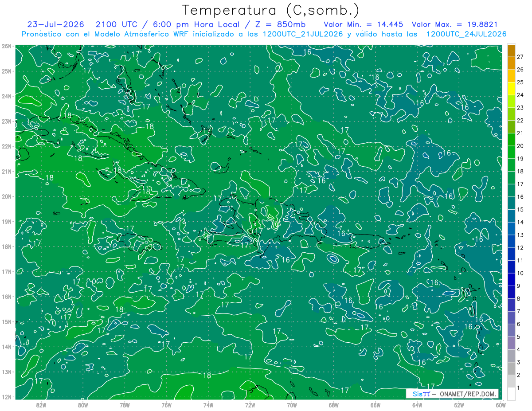Screen dimensions: 532x411
Task: Click the "68W" longitude axis label
Action: pos(333,404)
